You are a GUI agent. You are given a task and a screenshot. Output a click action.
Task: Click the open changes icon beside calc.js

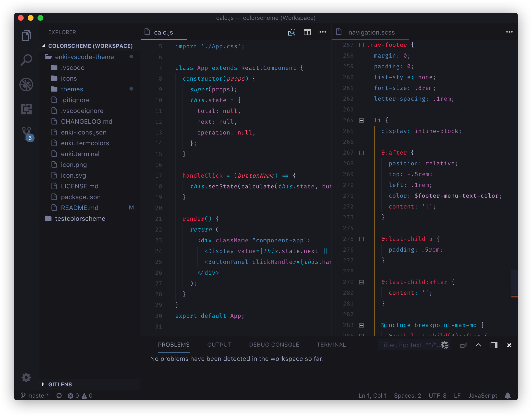[x=291, y=32]
